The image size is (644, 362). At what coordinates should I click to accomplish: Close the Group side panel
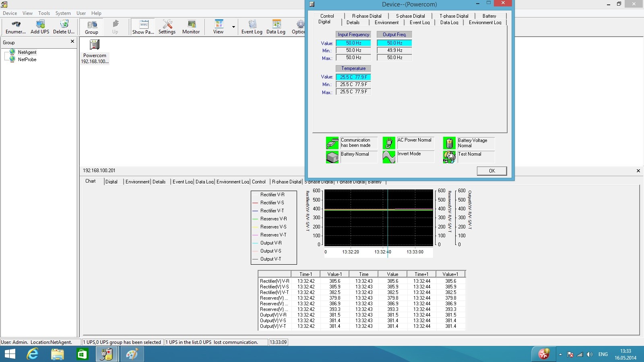pyautogui.click(x=72, y=41)
